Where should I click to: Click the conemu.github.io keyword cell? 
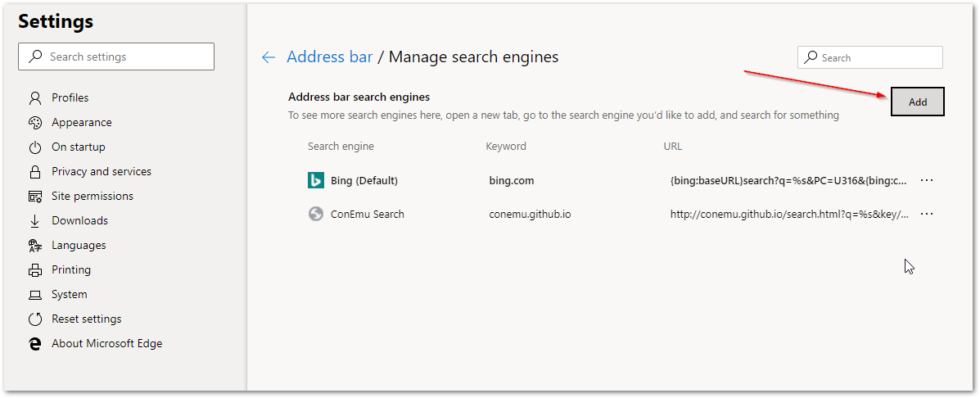[530, 215]
